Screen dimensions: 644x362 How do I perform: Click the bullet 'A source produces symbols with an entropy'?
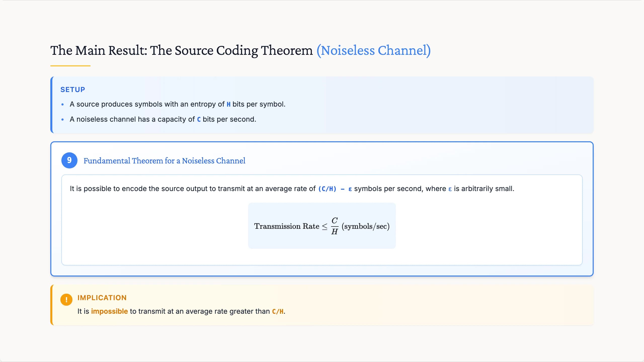178,104
